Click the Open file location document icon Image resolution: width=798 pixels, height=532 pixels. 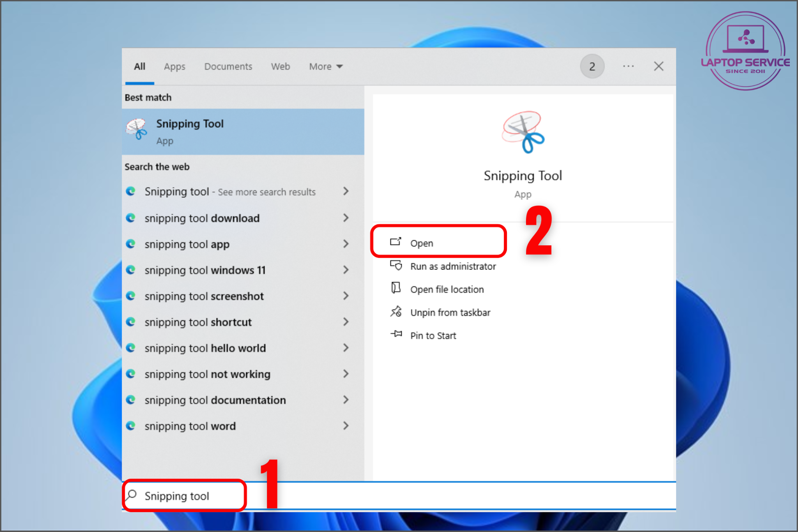[x=395, y=288]
